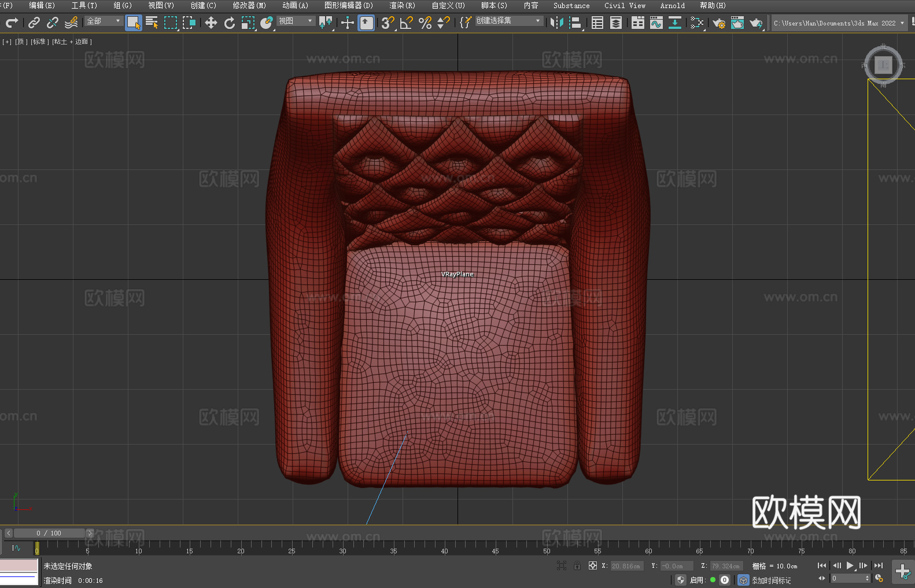Click the X coordinate field

click(x=627, y=566)
